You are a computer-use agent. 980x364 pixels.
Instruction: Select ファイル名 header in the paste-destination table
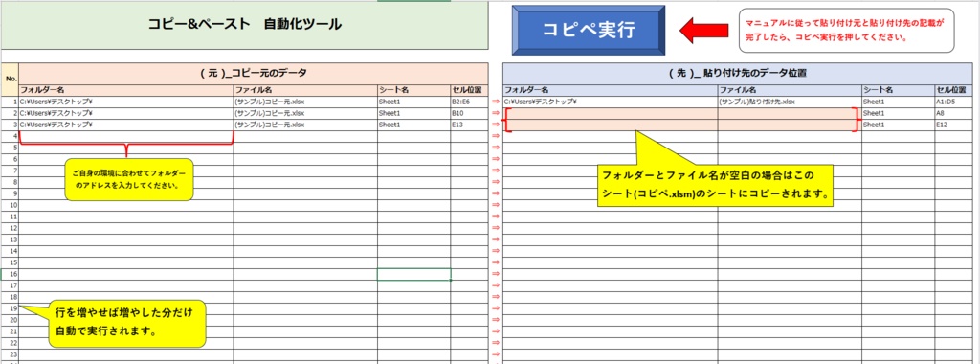[790, 90]
